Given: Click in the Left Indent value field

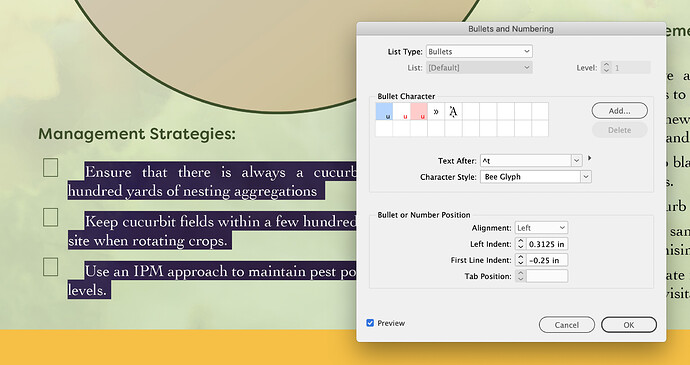Looking at the screenshot, I should tap(547, 244).
